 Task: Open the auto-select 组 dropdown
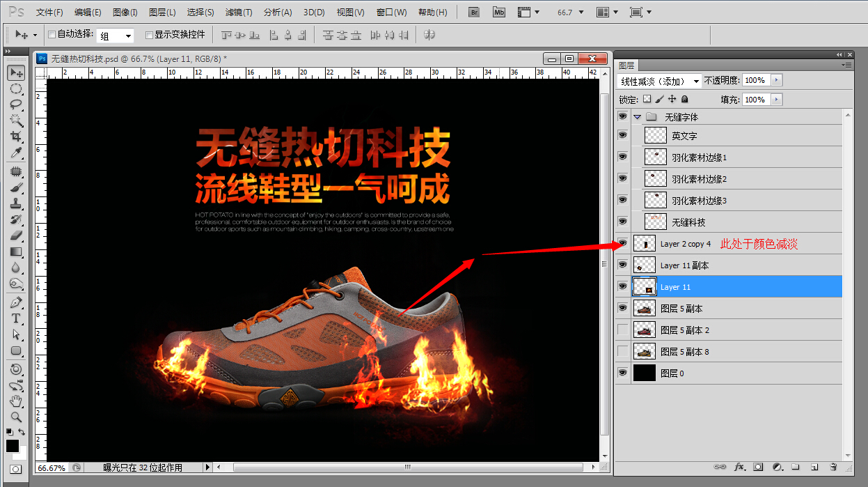click(x=116, y=36)
